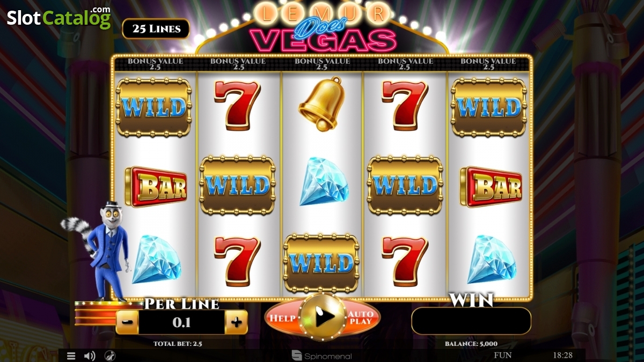Click the golden bell symbol
This screenshot has width=644, height=362.
click(x=321, y=104)
